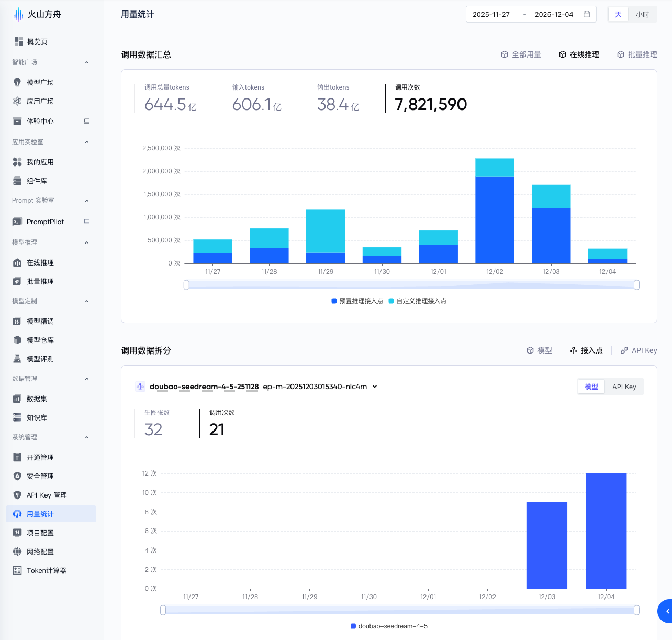Switch to the 批量推理 summary tab

click(637, 54)
